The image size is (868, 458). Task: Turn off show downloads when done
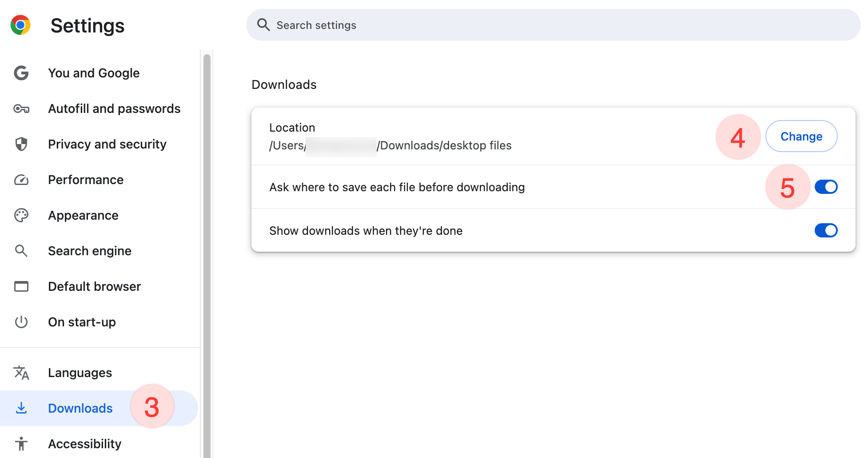click(826, 230)
